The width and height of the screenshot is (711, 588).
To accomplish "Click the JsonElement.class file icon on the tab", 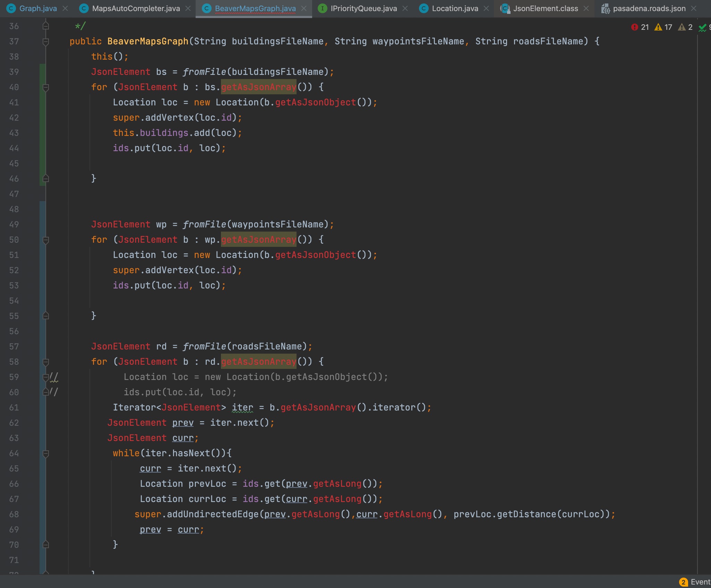I will (x=505, y=9).
